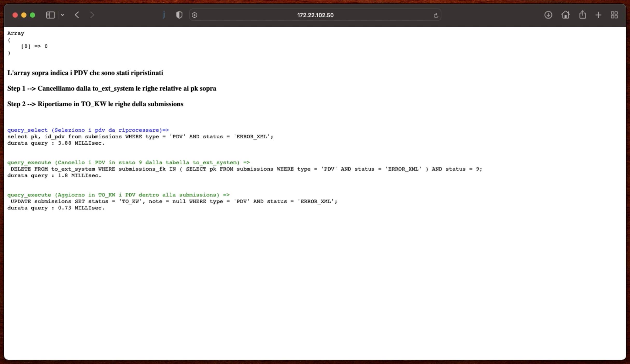Open the sidebar tab group dropdown chevron

click(62, 15)
